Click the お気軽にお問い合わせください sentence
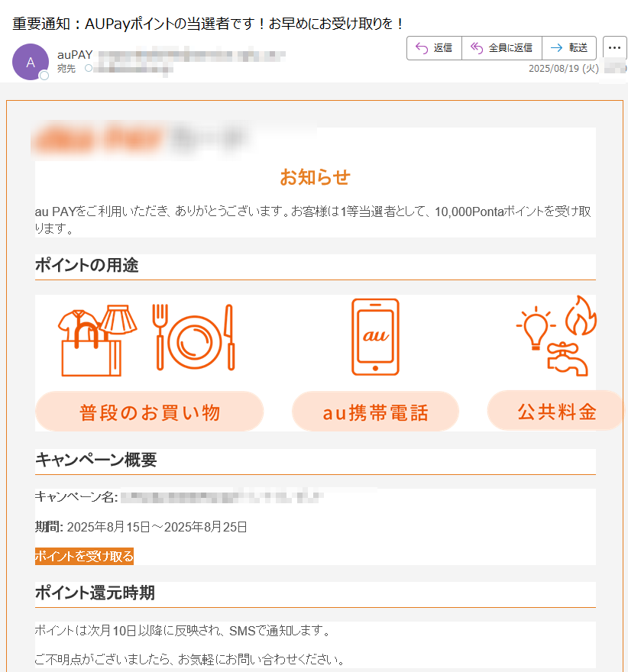The image size is (628, 672). [191, 659]
